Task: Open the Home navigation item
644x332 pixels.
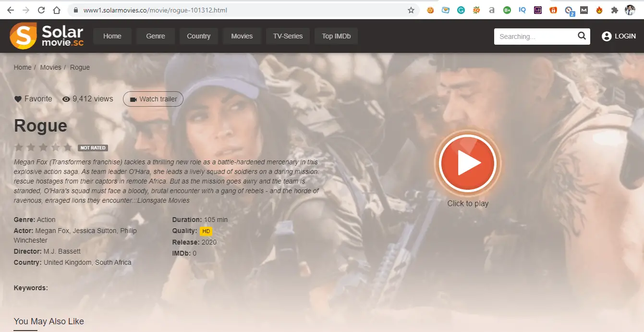Action: [x=112, y=36]
